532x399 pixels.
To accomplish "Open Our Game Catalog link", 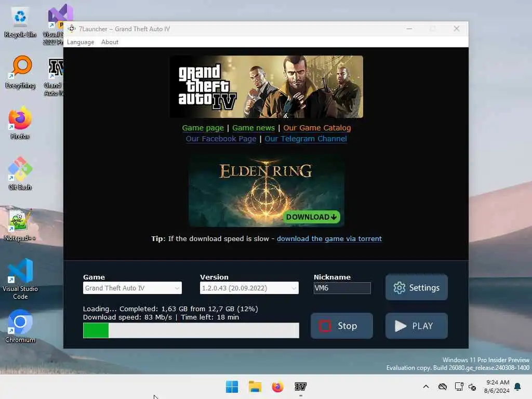I will tap(317, 128).
